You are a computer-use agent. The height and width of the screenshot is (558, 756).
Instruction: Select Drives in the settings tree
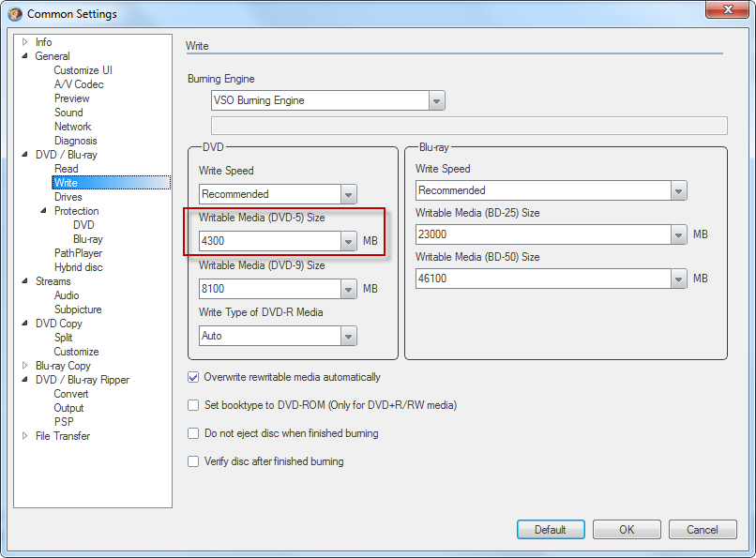tap(68, 197)
